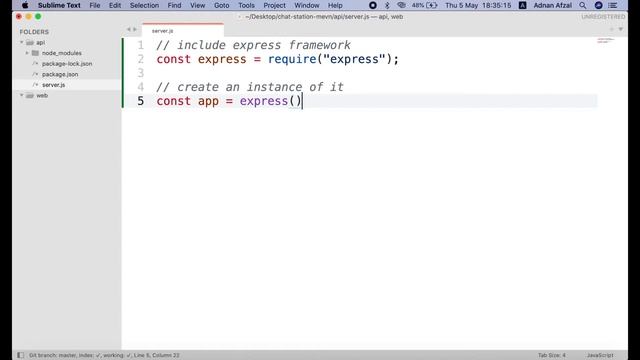The height and width of the screenshot is (360, 640).
Task: Click the date and time display
Action: pyautogui.click(x=478, y=5)
